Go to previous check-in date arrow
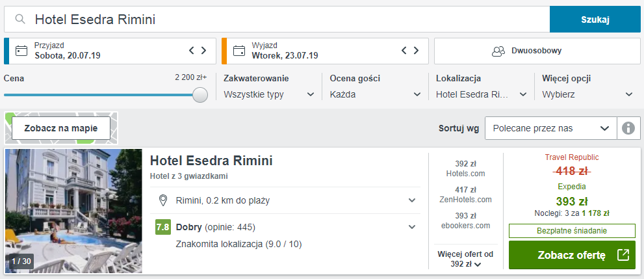This screenshot has width=644, height=279. 192,51
